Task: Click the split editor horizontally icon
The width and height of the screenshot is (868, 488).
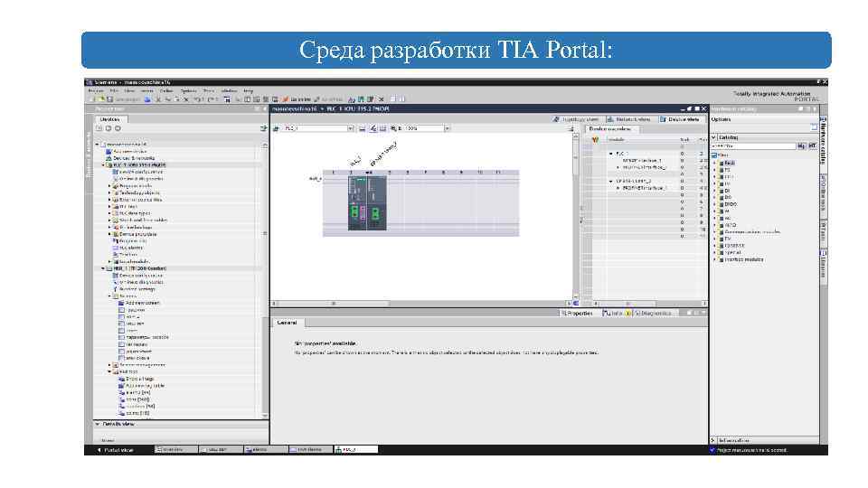Action: click(392, 99)
